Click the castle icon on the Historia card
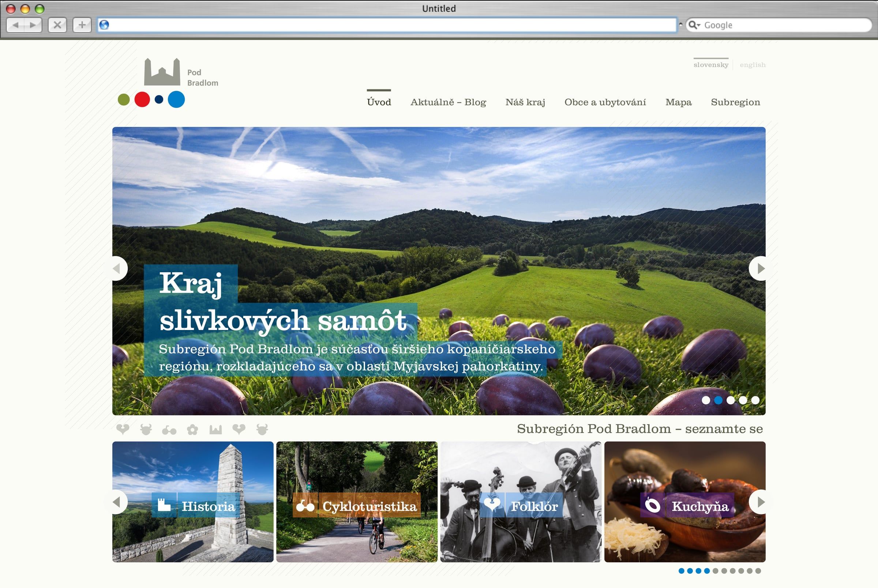Screen dimensions: 878x588 (164, 505)
